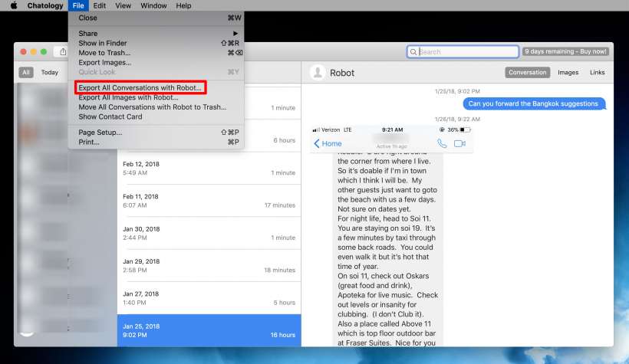The image size is (629, 364).
Task: Select the Feb 11, 2018 conversation
Action: (209, 201)
